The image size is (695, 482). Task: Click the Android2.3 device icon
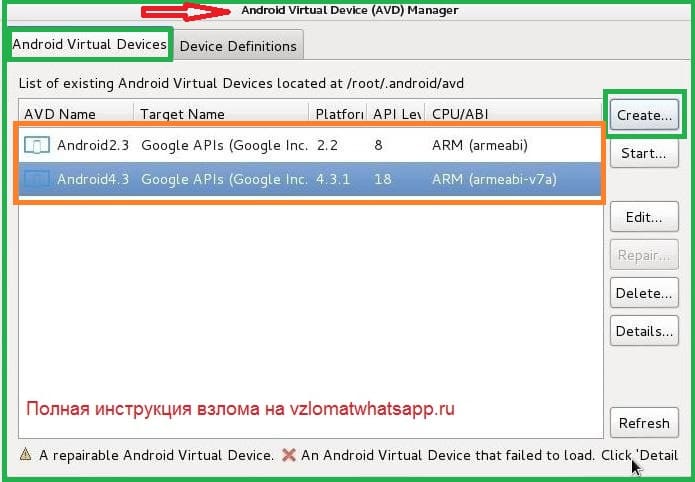(x=37, y=145)
